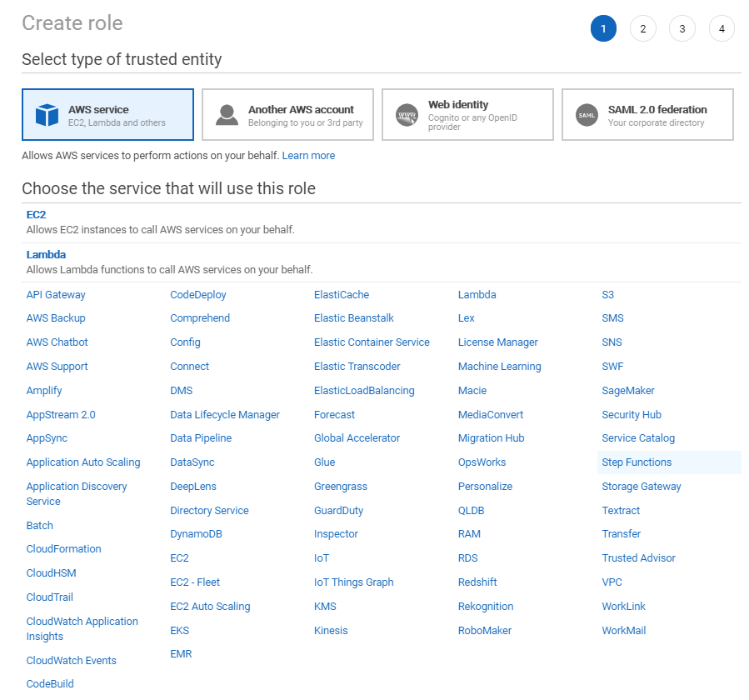
Task: Select ElastiCache service
Action: [342, 295]
